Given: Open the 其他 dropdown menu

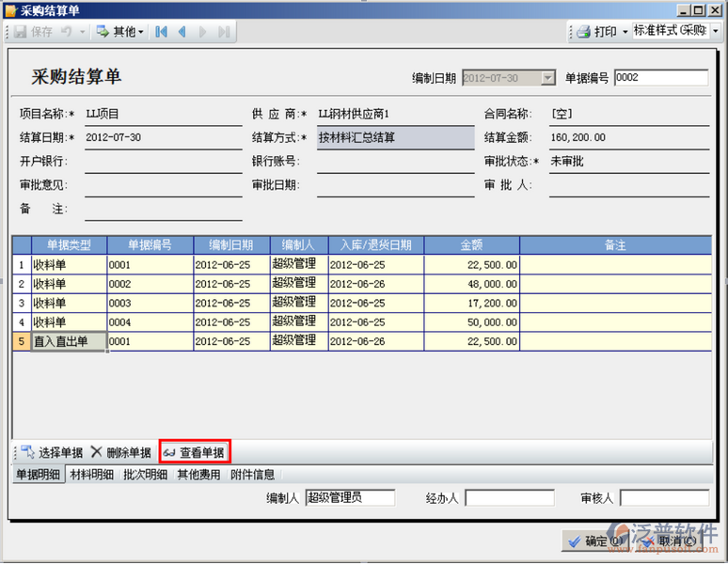Looking at the screenshot, I should [120, 31].
